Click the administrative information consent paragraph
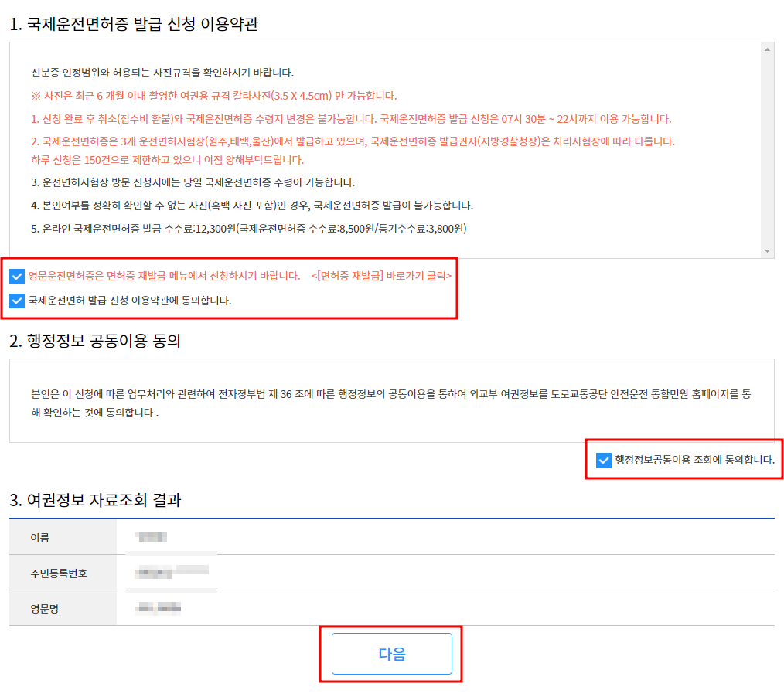The height and width of the screenshot is (697, 784). (387, 403)
